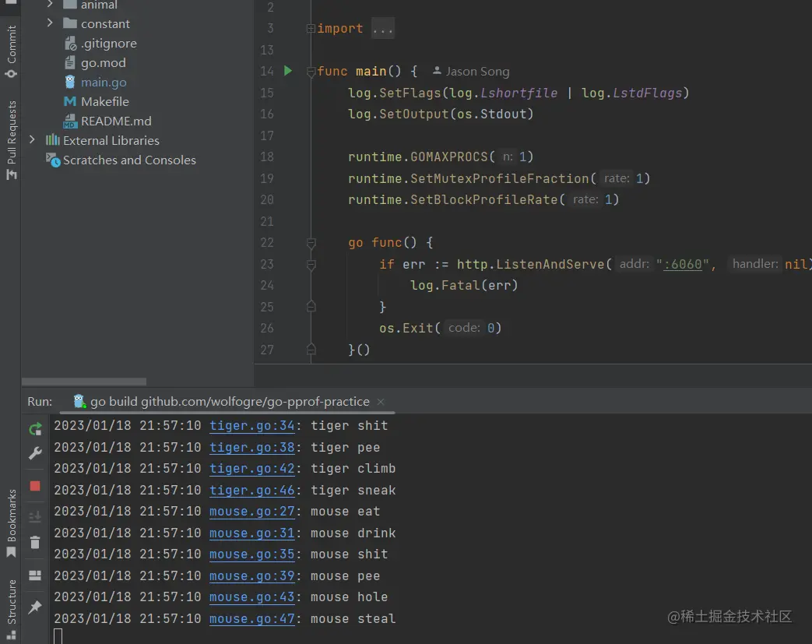
Task: Expand the animal folder
Action: click(50, 4)
